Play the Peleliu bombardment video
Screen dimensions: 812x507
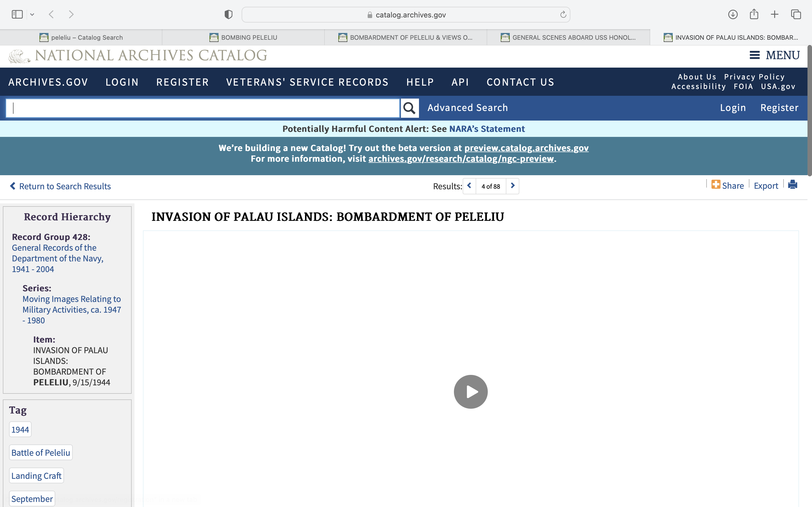point(470,392)
